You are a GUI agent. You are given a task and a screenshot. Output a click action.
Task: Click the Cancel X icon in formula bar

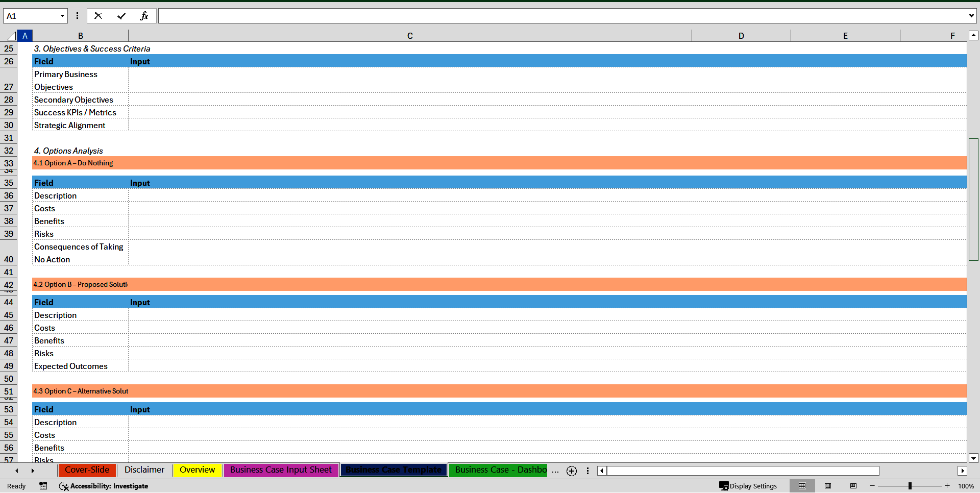pos(98,15)
